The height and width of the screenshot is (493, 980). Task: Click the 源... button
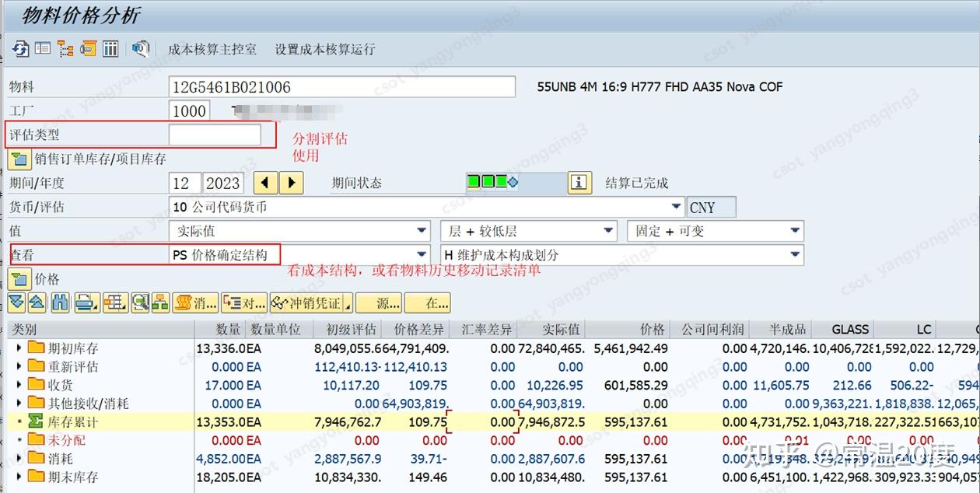tap(380, 303)
